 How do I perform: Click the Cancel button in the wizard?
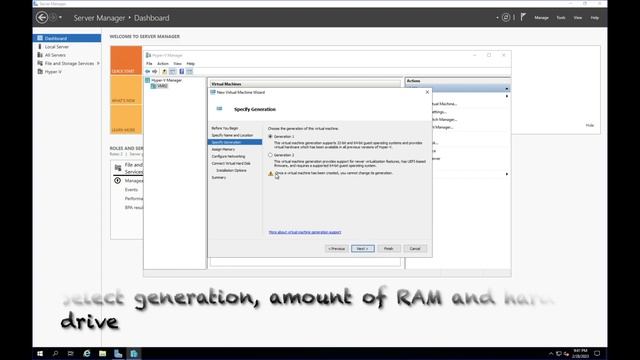(415, 249)
